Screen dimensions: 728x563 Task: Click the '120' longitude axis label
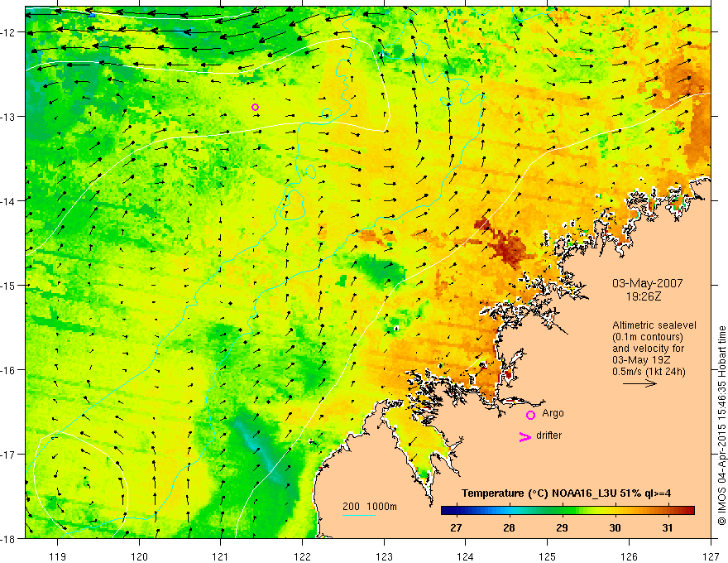139,556
